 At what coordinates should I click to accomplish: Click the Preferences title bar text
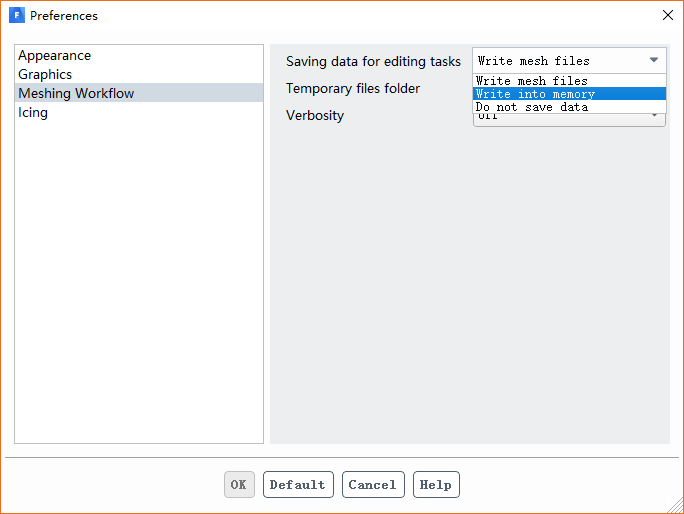(64, 16)
